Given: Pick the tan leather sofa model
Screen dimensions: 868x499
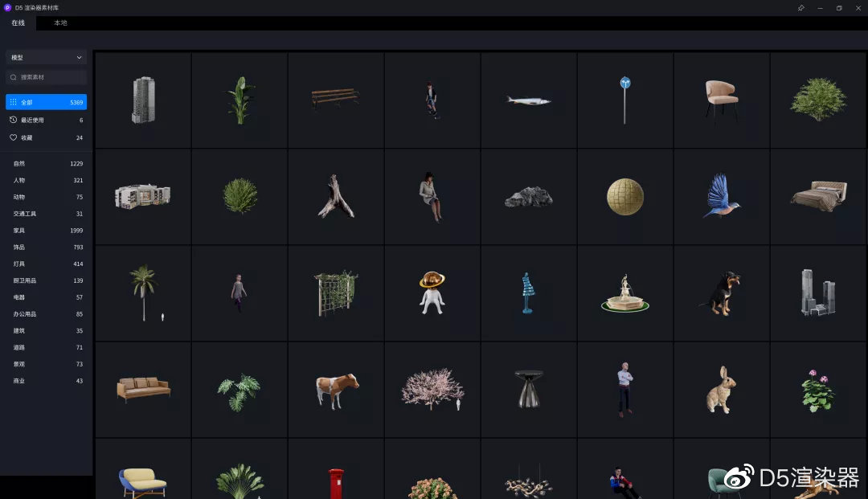Looking at the screenshot, I should (x=143, y=390).
